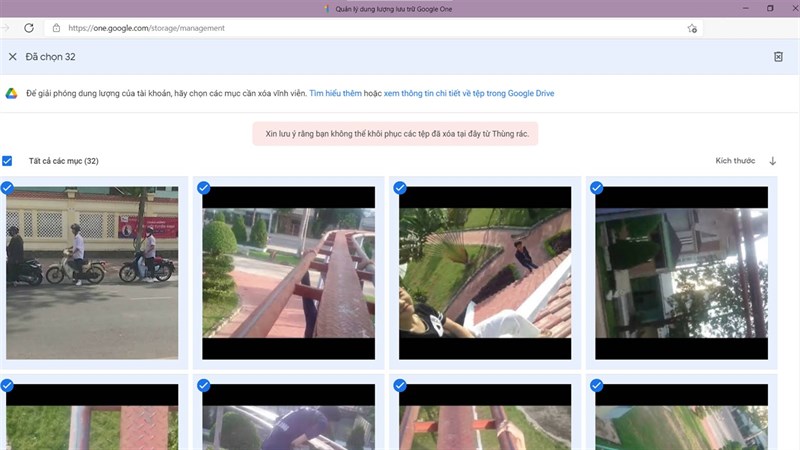Click the browser reload button
Image resolution: width=800 pixels, height=450 pixels.
pos(29,28)
